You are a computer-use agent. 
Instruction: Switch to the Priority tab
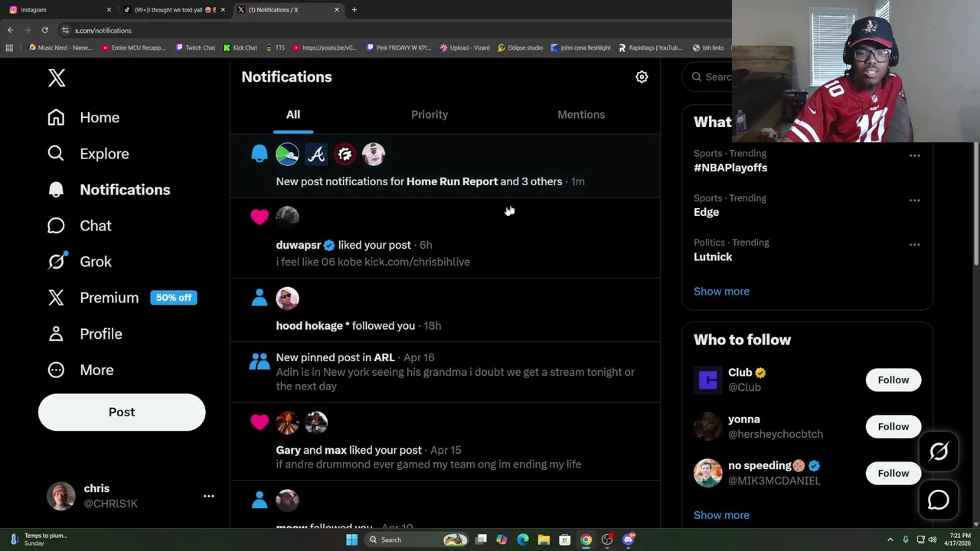click(430, 114)
